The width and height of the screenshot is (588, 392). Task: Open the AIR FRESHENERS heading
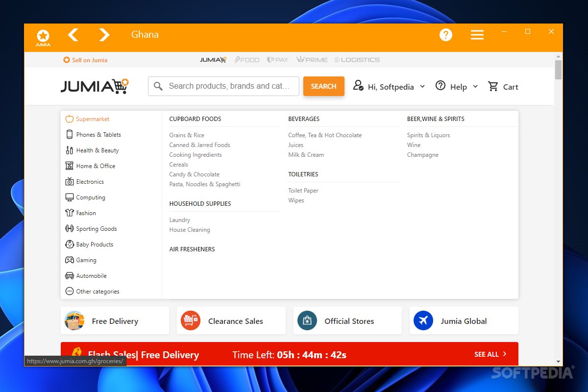(192, 249)
